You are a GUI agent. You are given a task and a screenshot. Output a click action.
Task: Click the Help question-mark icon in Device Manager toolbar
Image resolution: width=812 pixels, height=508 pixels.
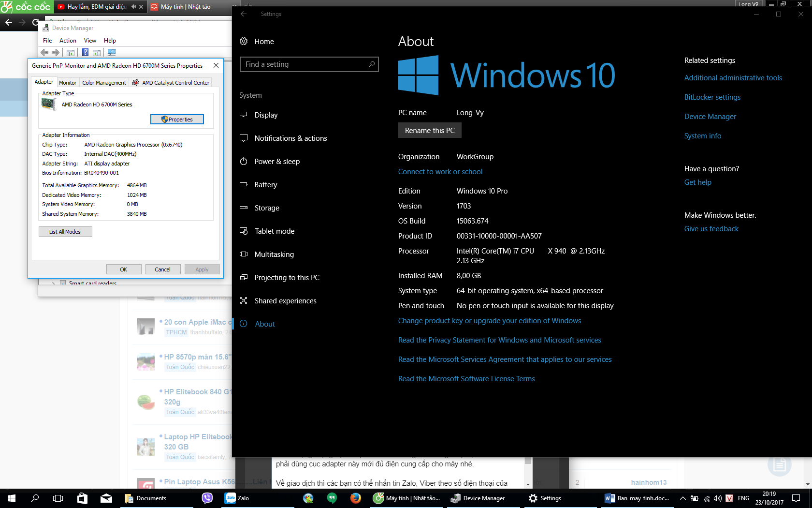pyautogui.click(x=85, y=53)
